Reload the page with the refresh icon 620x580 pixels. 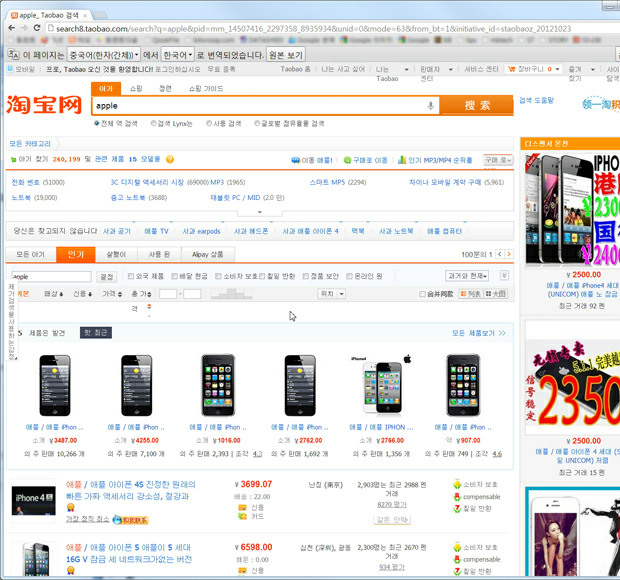(37, 28)
